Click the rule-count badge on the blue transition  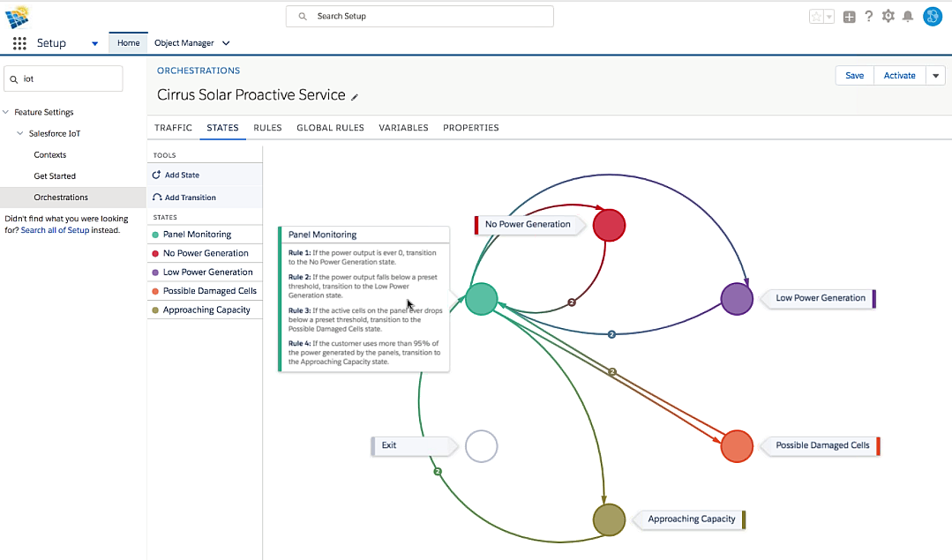click(x=611, y=334)
